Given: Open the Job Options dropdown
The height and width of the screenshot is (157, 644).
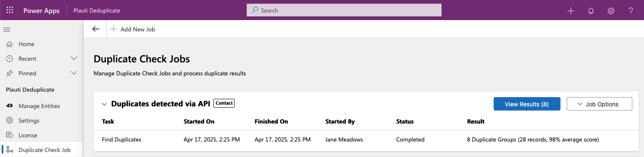Looking at the screenshot, I should [599, 104].
